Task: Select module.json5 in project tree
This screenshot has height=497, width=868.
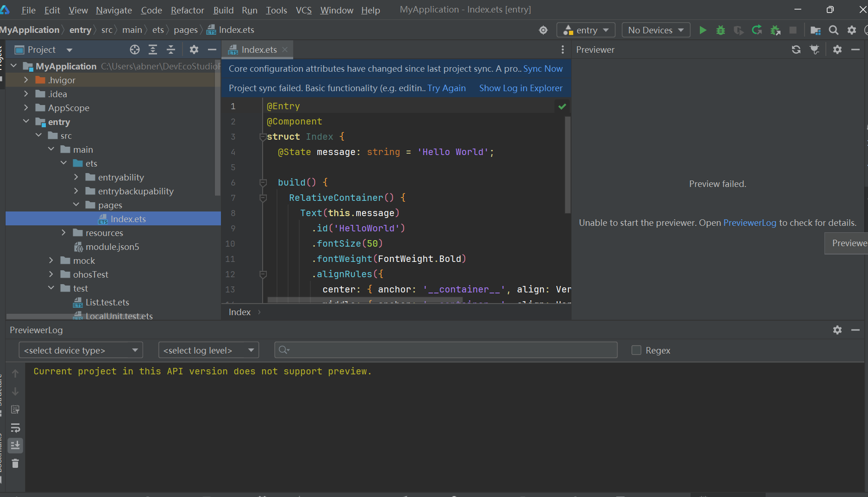Action: tap(112, 247)
